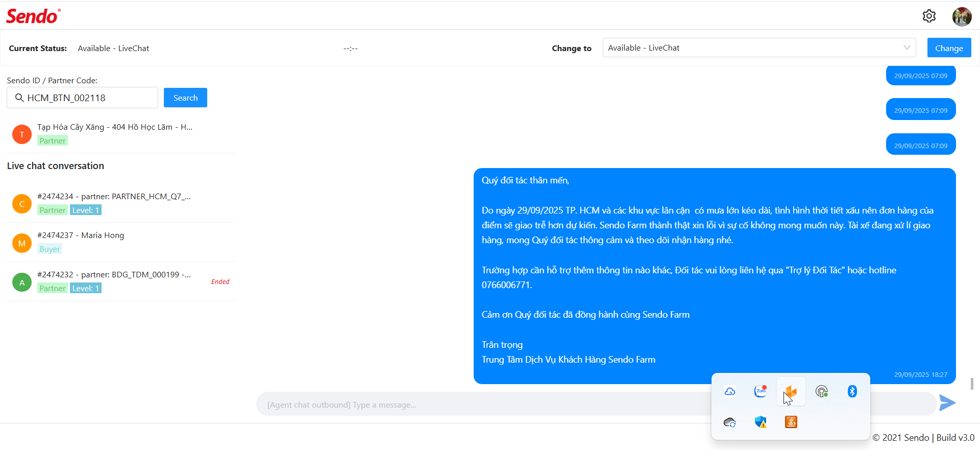Click the chat scrollbar thumb
Viewport: 980px width, 450px height.
pyautogui.click(x=972, y=384)
